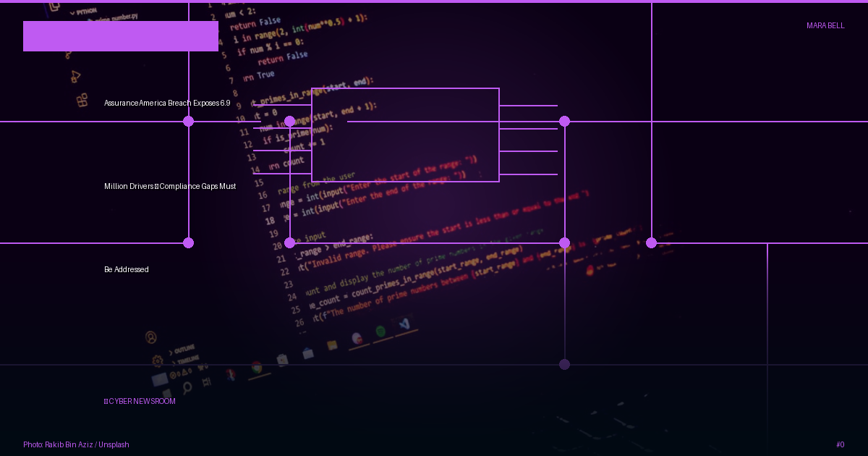Open the Rakib Bin Aziz / Unsplash photo credit

(76, 444)
